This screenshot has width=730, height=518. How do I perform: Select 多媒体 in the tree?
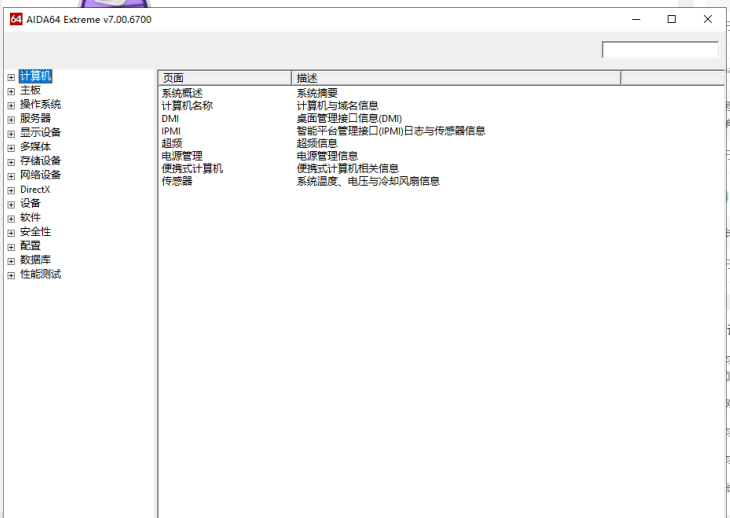35,147
